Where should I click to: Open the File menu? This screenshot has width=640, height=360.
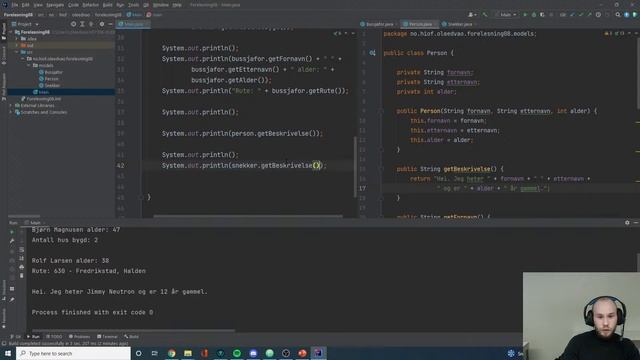[x=15, y=5]
